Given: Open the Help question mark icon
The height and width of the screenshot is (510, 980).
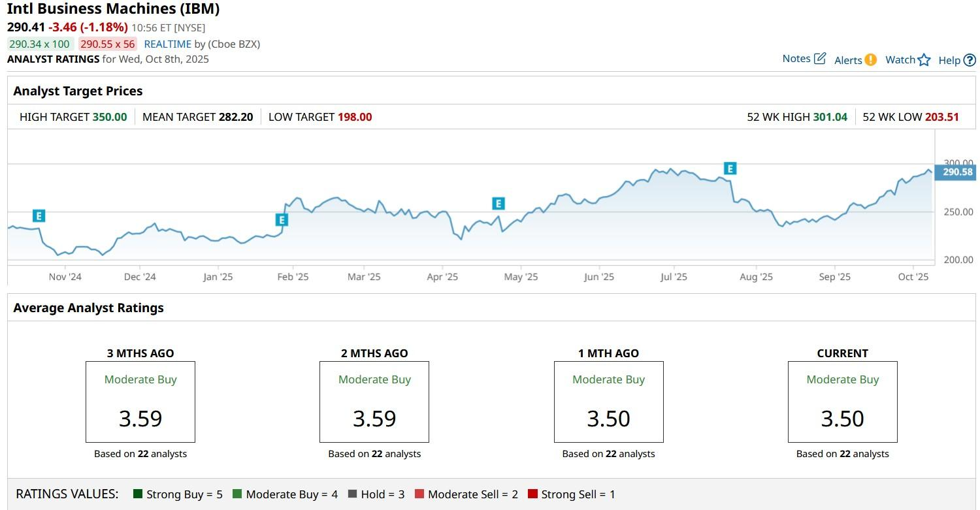Looking at the screenshot, I should point(970,60).
